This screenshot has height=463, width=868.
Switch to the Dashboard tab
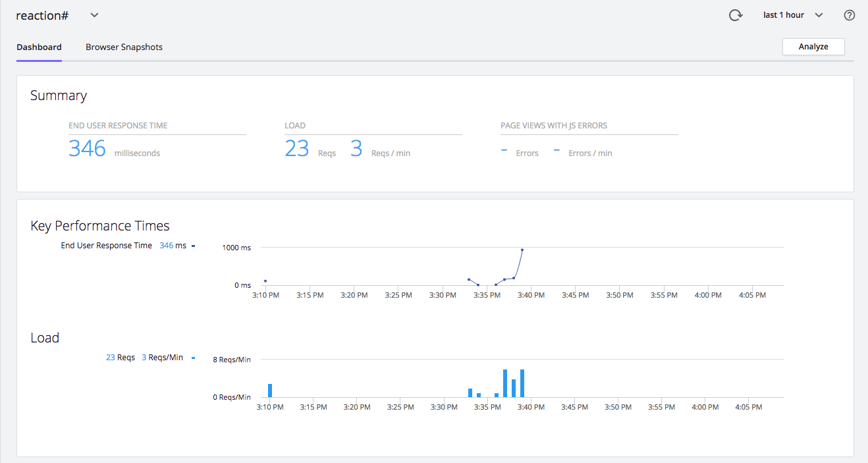coord(39,47)
